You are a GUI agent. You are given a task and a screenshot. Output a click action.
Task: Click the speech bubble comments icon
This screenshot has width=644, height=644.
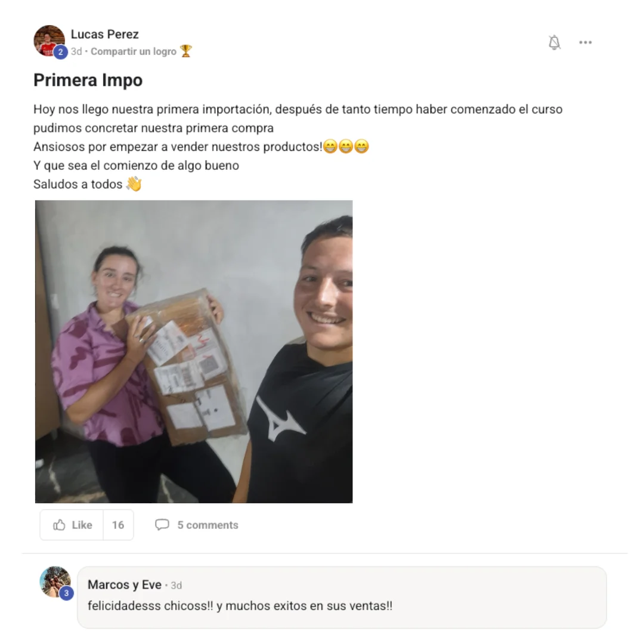click(162, 525)
